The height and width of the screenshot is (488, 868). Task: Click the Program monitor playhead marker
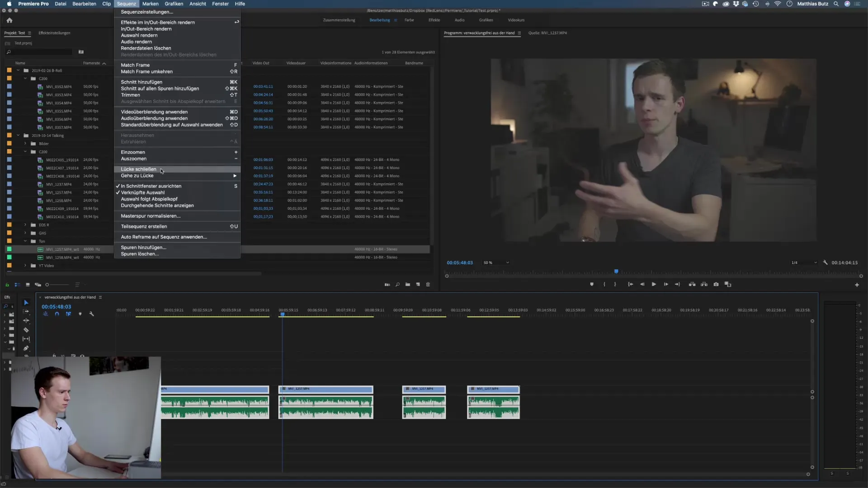coord(616,272)
